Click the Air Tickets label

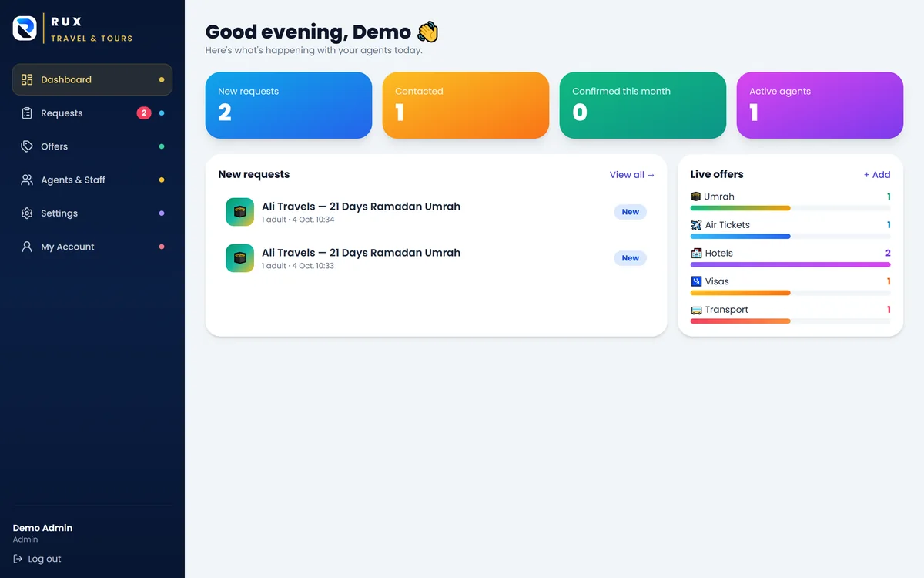728,225
